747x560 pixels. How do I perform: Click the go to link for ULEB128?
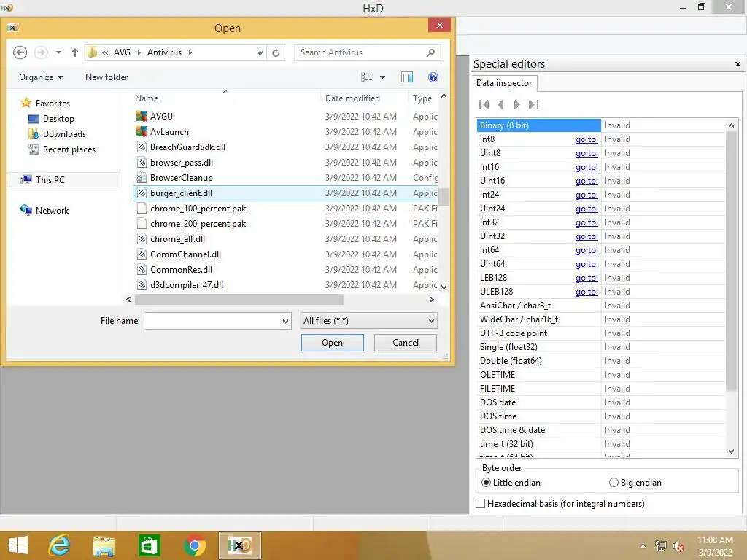587,292
